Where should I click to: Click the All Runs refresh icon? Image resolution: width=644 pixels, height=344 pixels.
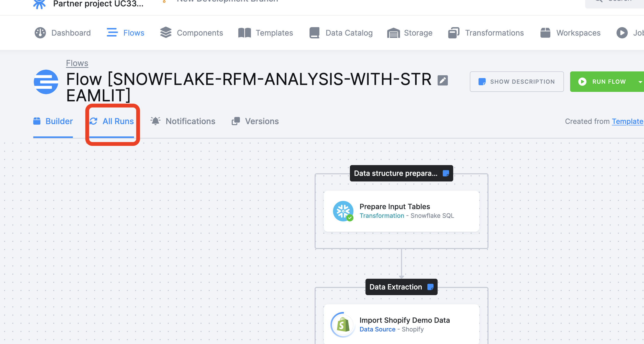93,121
